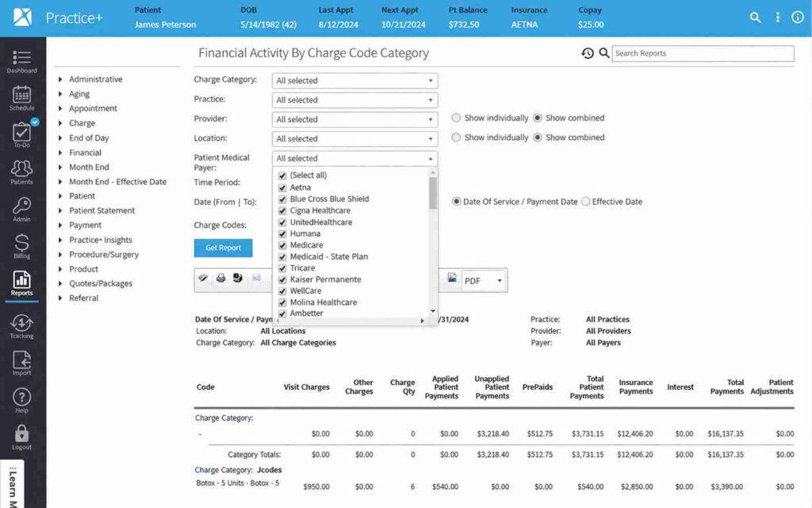Open the Location dropdown
Viewport: 812px width, 508px height.
[354, 139]
